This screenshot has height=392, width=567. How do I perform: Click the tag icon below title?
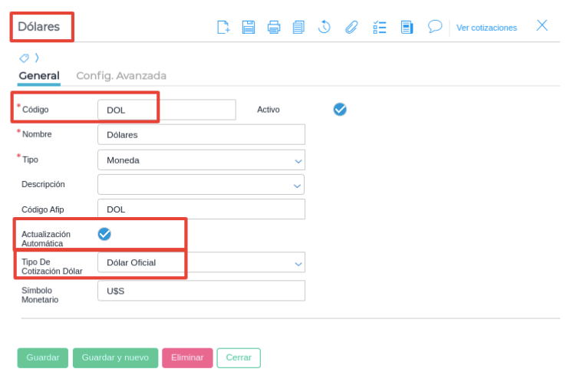[25, 58]
